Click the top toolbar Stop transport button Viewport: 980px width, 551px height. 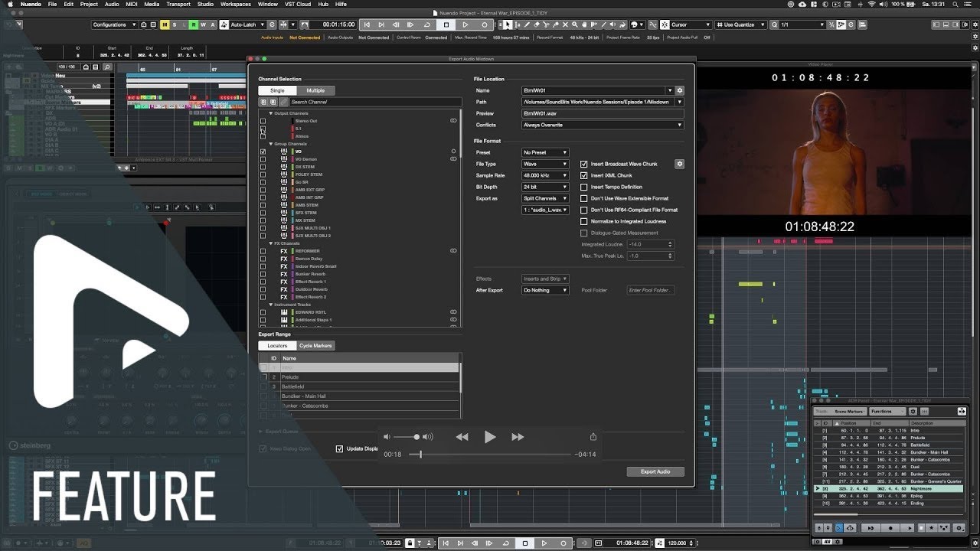446,24
